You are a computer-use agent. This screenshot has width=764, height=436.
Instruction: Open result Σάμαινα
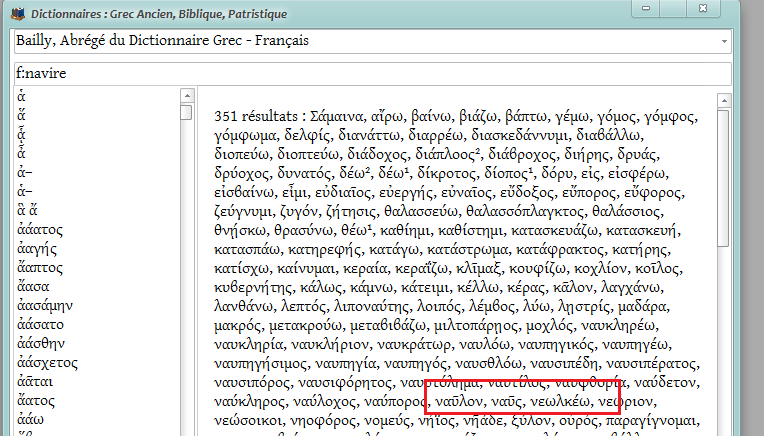[x=337, y=117]
